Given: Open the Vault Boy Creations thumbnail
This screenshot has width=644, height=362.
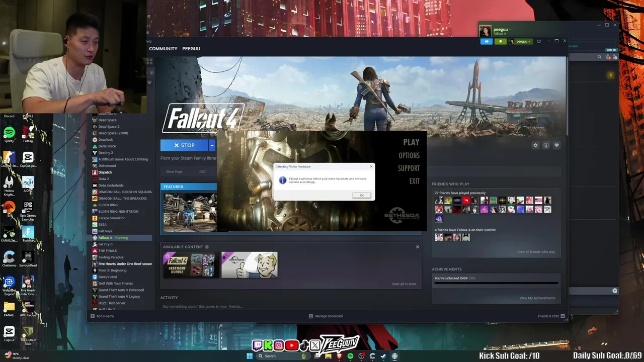Looking at the screenshot, I should [250, 265].
